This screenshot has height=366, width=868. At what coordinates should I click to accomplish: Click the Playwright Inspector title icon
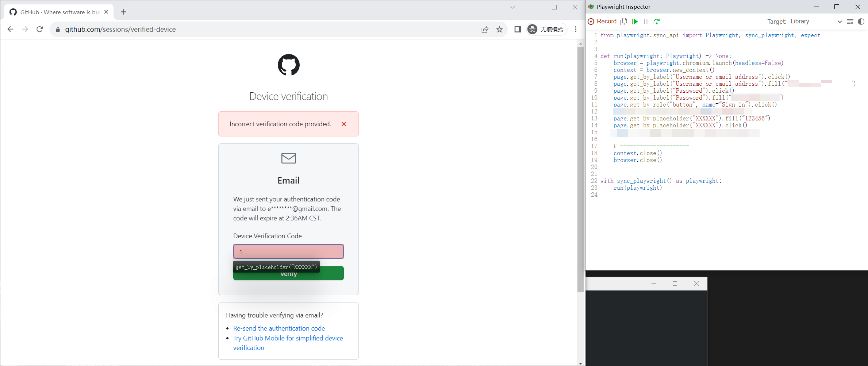[x=591, y=7]
